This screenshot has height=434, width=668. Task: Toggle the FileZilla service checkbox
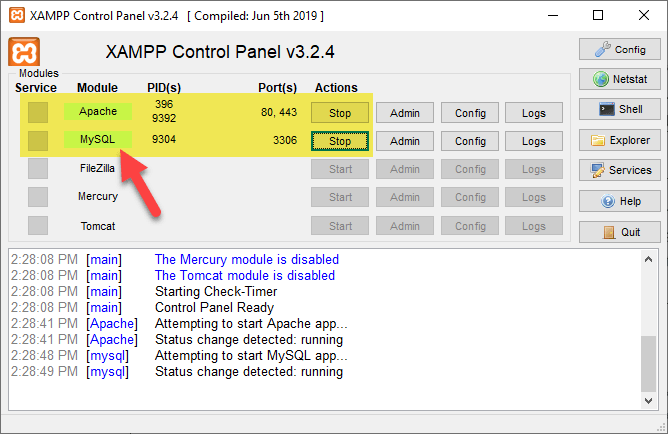tap(38, 169)
